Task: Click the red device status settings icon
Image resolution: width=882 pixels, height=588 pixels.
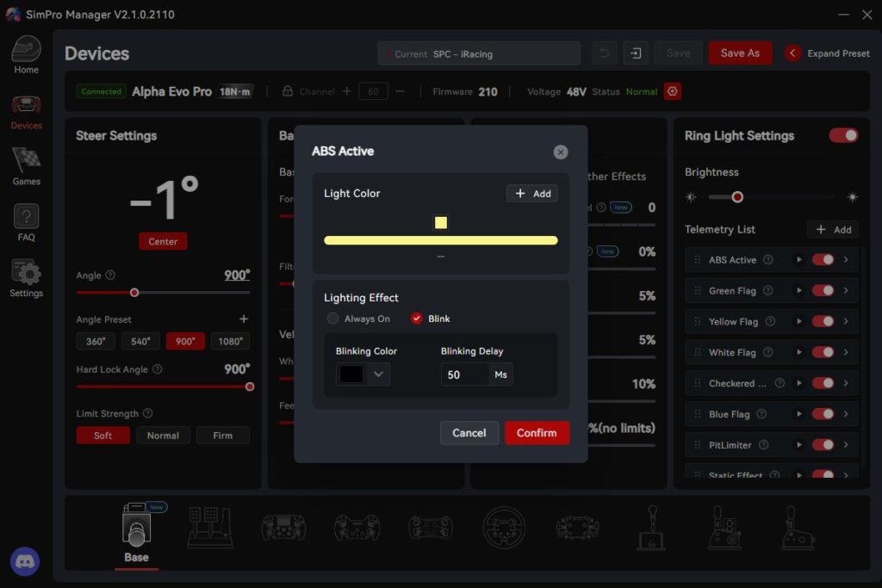Action: coord(673,91)
